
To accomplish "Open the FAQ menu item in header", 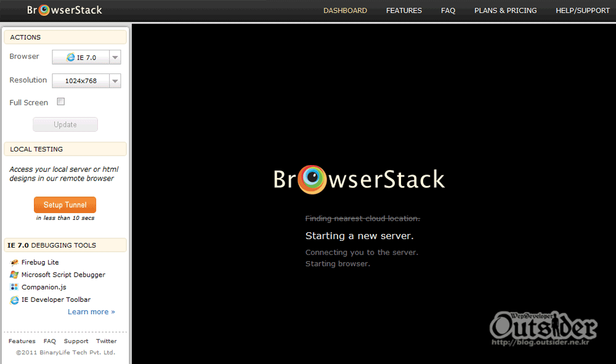I will coord(448,10).
